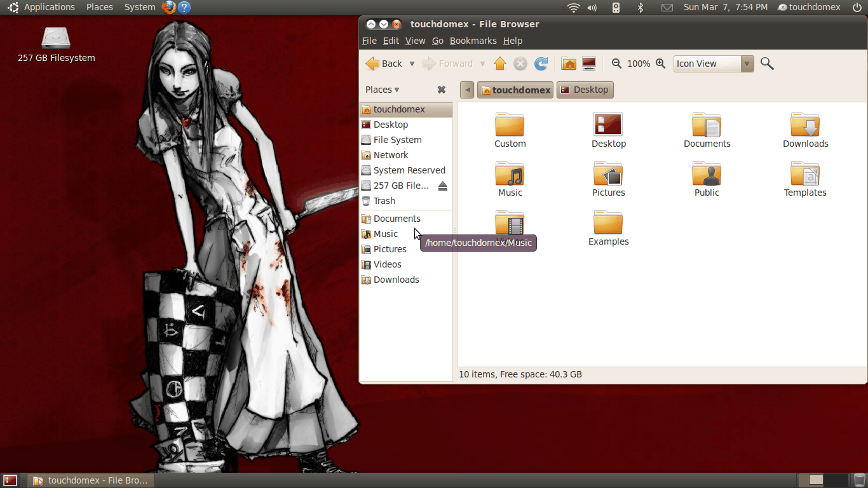Image resolution: width=868 pixels, height=488 pixels.
Task: Toggle the path bar left arrow button
Action: (468, 90)
